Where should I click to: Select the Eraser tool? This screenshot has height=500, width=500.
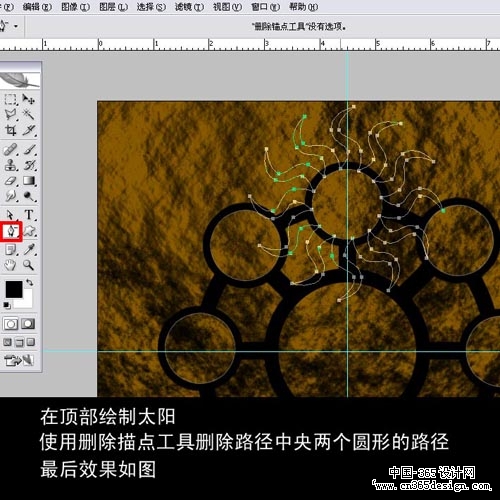(x=10, y=181)
